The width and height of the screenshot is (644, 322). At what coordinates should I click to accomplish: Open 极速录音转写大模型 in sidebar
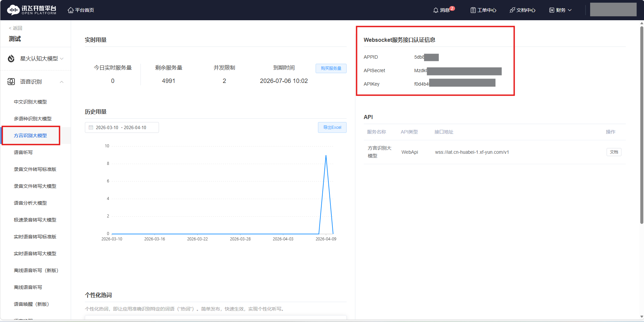coord(35,220)
